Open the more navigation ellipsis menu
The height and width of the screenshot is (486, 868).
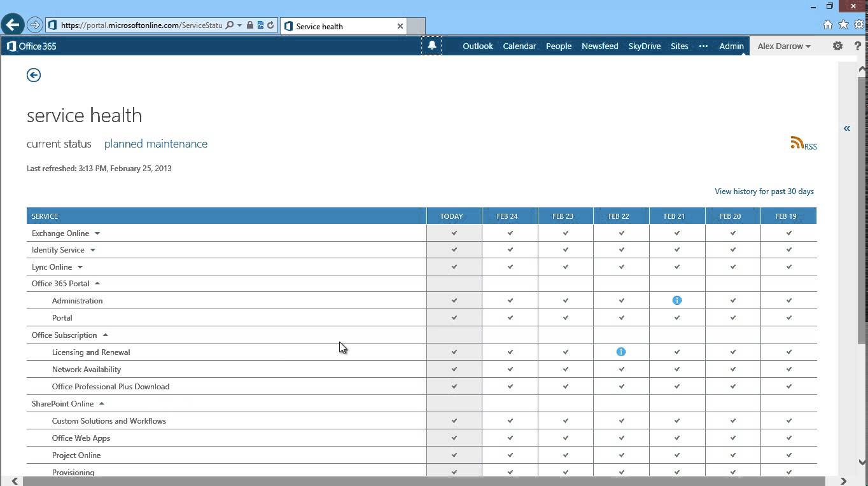[x=703, y=46]
